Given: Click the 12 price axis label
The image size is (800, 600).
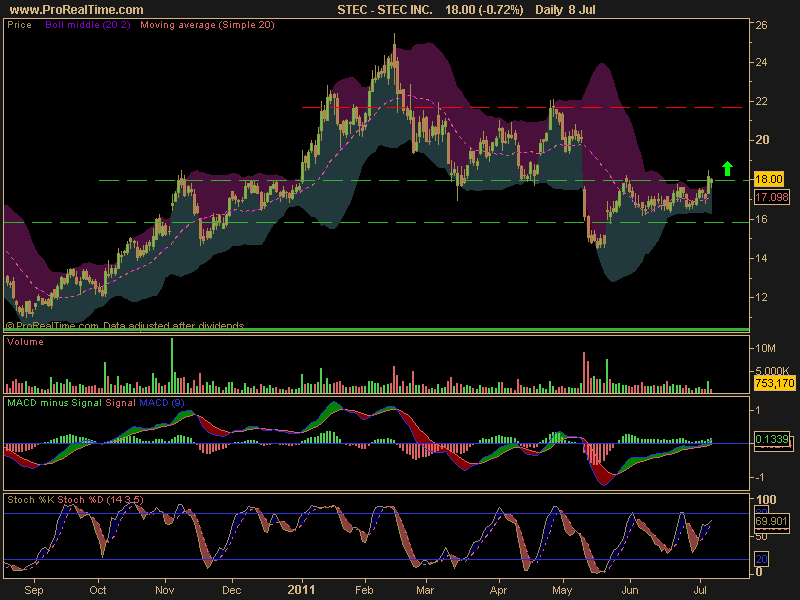Looking at the screenshot, I should 761,297.
